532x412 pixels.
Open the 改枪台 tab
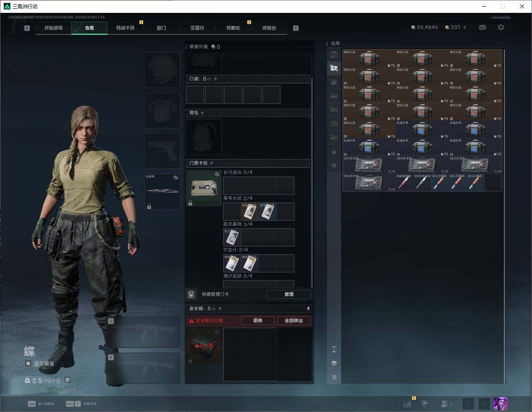click(269, 28)
